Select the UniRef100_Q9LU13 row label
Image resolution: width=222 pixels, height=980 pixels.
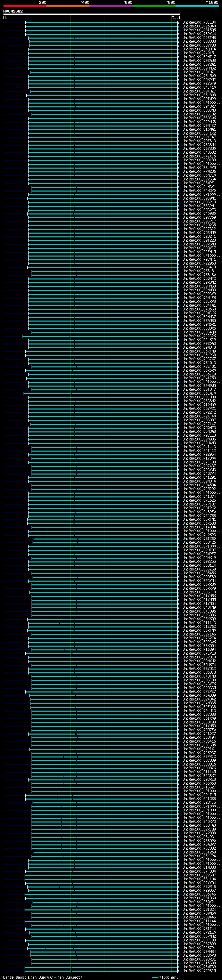pos(199,711)
